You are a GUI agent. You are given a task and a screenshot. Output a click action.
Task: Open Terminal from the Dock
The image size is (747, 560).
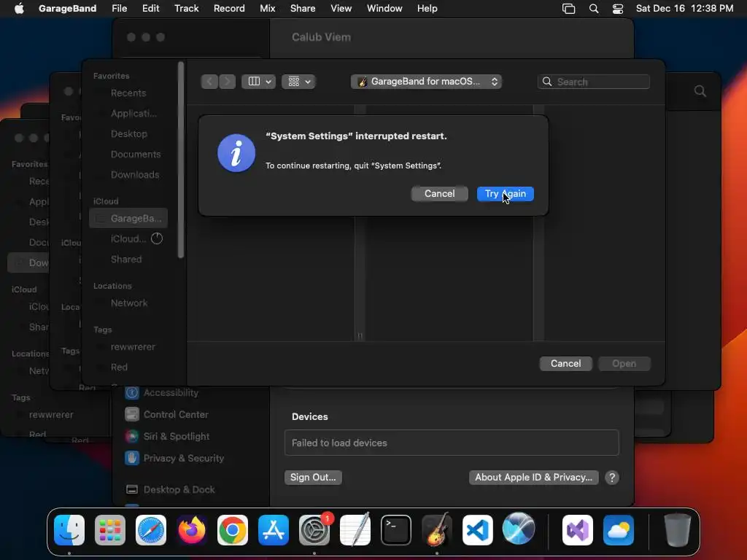coord(396,530)
